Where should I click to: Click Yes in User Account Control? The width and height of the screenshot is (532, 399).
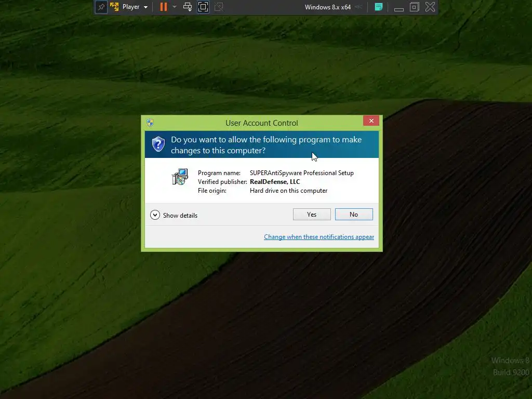pos(312,215)
